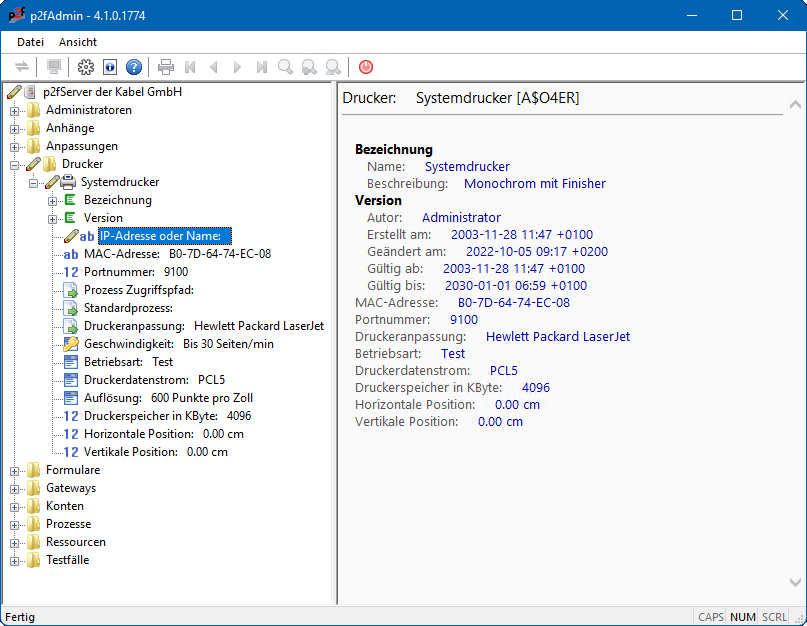Click the green icon beside Bezeichnung node
This screenshot has width=807, height=626.
[70, 200]
